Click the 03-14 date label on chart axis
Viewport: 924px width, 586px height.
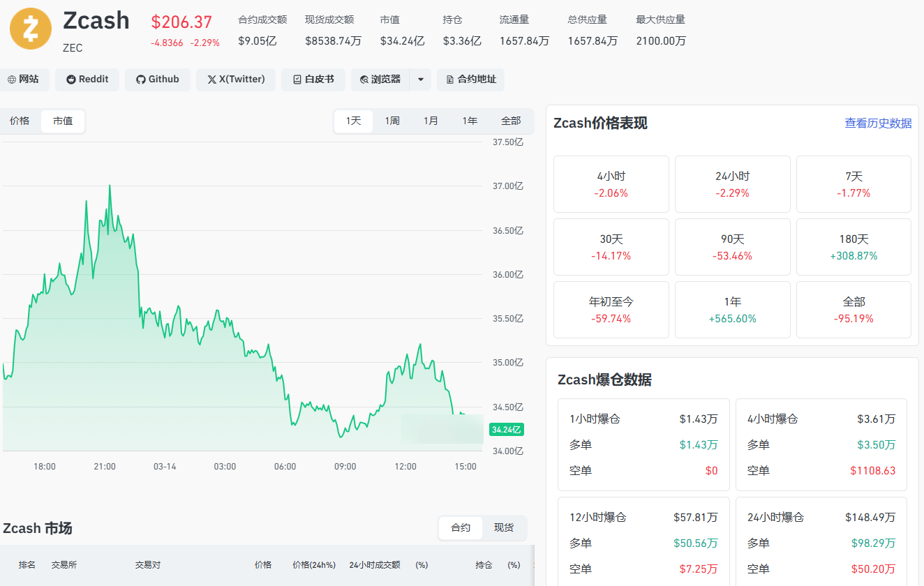pos(165,467)
